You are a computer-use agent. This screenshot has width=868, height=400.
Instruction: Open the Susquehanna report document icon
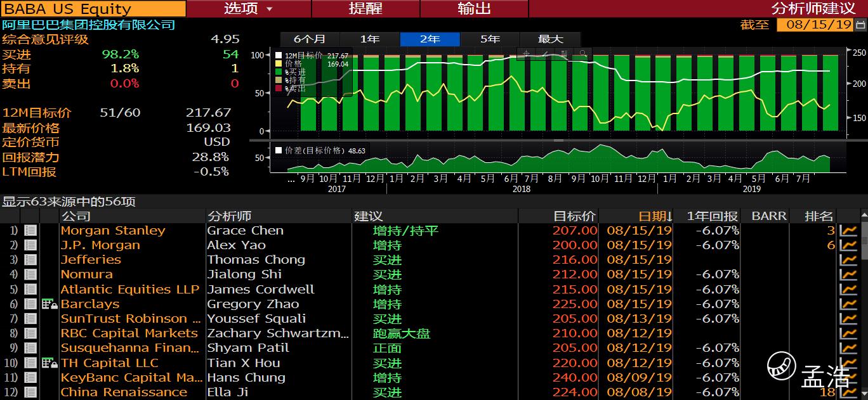[30, 348]
